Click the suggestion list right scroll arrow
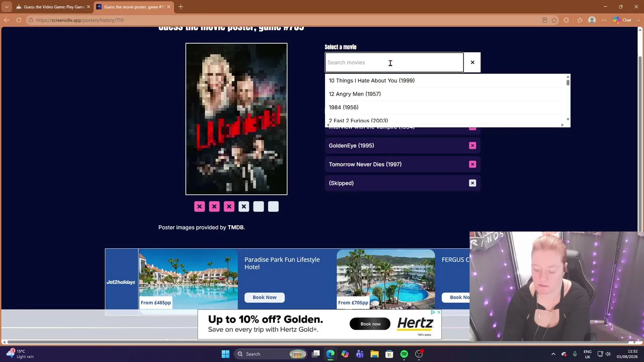644x362 pixels. click(x=562, y=125)
